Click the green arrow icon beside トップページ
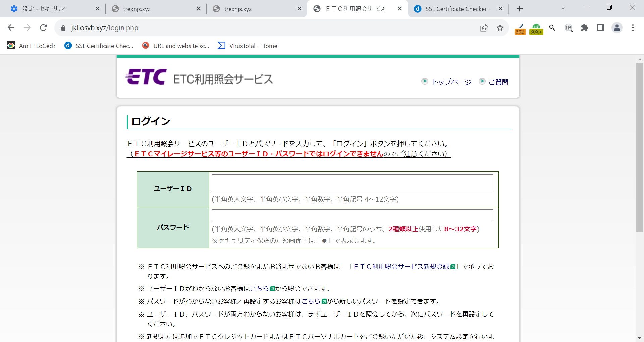644x342 pixels. tap(425, 81)
